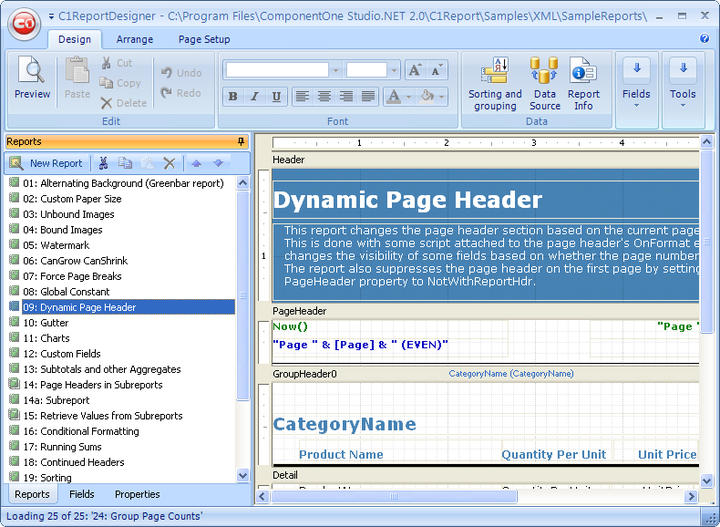
Task: Expand the Tools dropdown
Action: pos(683,82)
